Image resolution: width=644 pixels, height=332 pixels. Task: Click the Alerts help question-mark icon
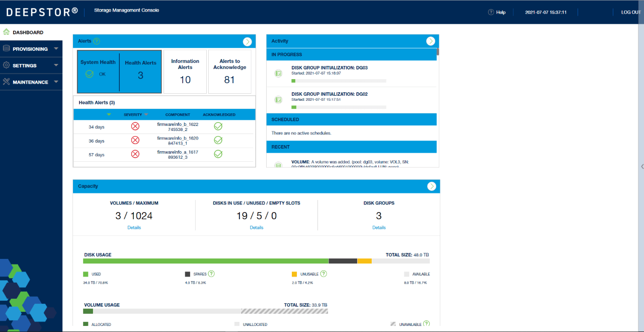point(97,41)
